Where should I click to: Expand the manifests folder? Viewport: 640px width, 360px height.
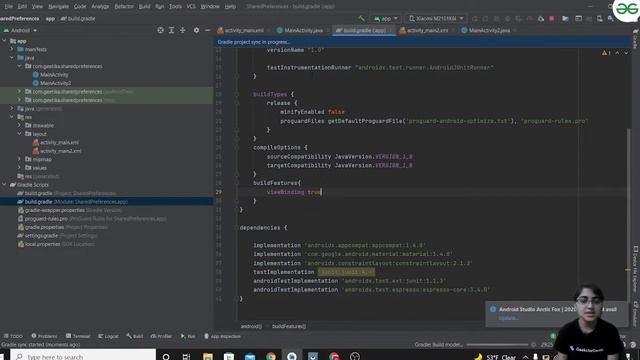[12, 49]
